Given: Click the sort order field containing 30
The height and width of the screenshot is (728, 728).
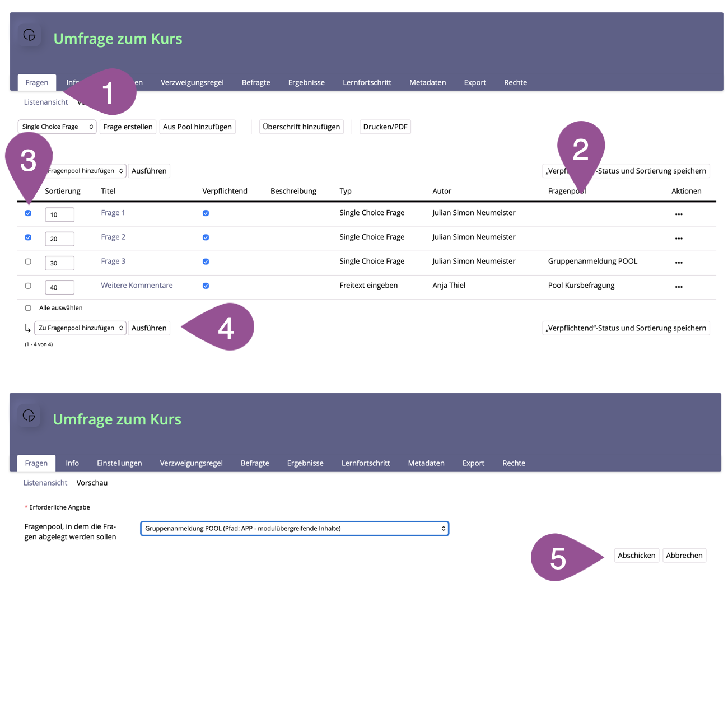Looking at the screenshot, I should [59, 263].
